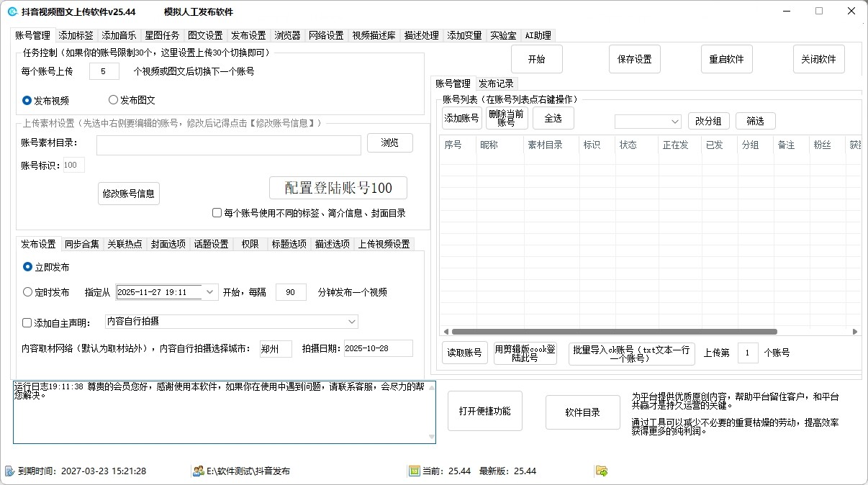Click 关闭软件 button
Viewport: 868px width, 485px height.
[x=818, y=59]
